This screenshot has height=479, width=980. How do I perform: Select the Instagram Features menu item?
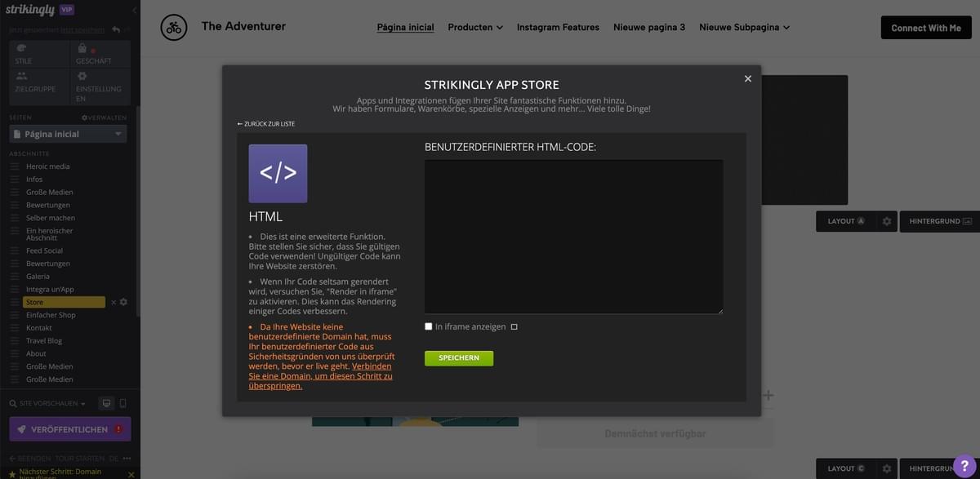(558, 27)
